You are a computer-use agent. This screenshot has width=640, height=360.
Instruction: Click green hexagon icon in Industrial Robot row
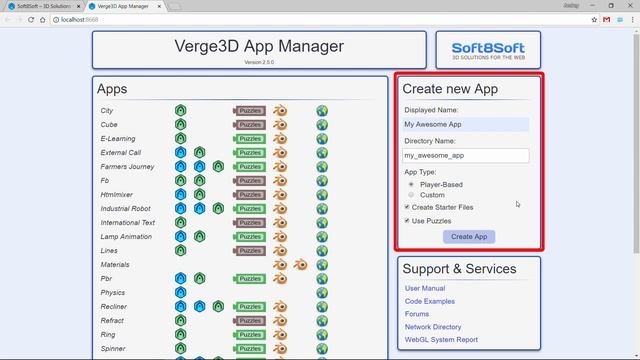point(218,208)
